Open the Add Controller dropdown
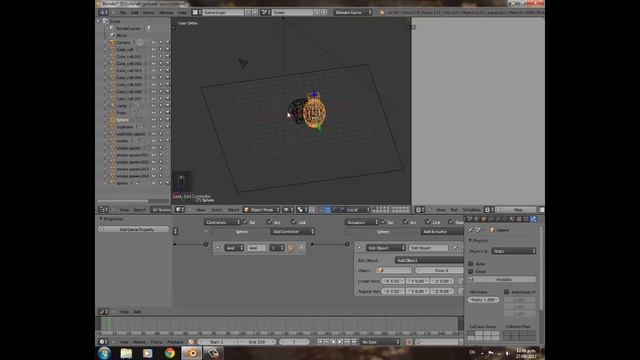This screenshot has height=360, width=640. (x=293, y=231)
